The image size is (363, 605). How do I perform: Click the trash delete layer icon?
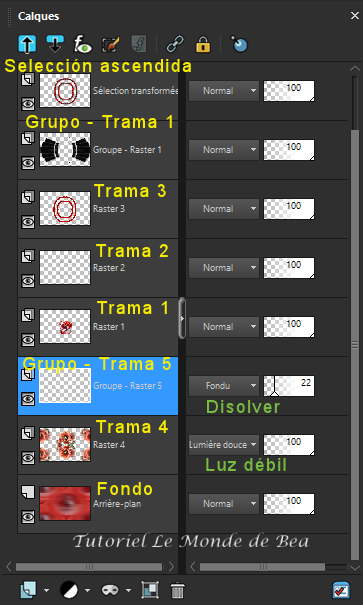(x=177, y=590)
